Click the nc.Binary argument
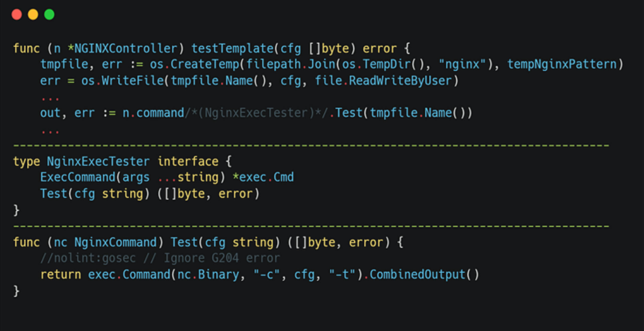 click(208, 275)
